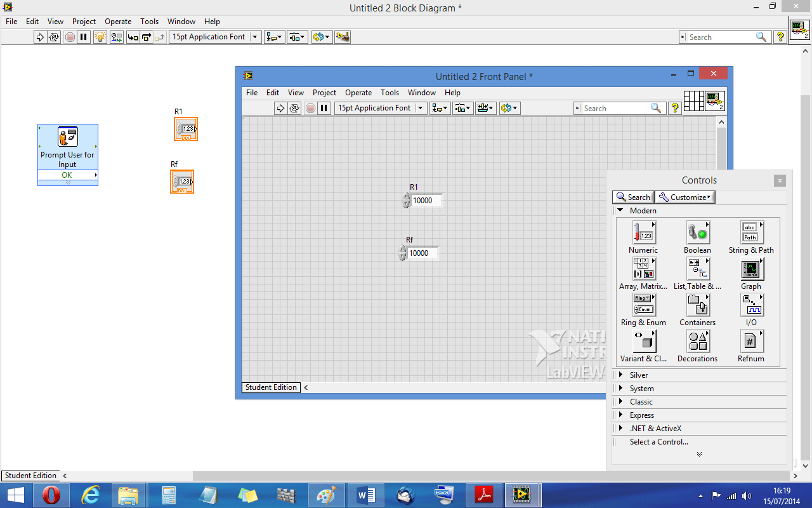Expand the Express controls category
Image resolution: width=812 pixels, height=508 pixels.
[621, 415]
